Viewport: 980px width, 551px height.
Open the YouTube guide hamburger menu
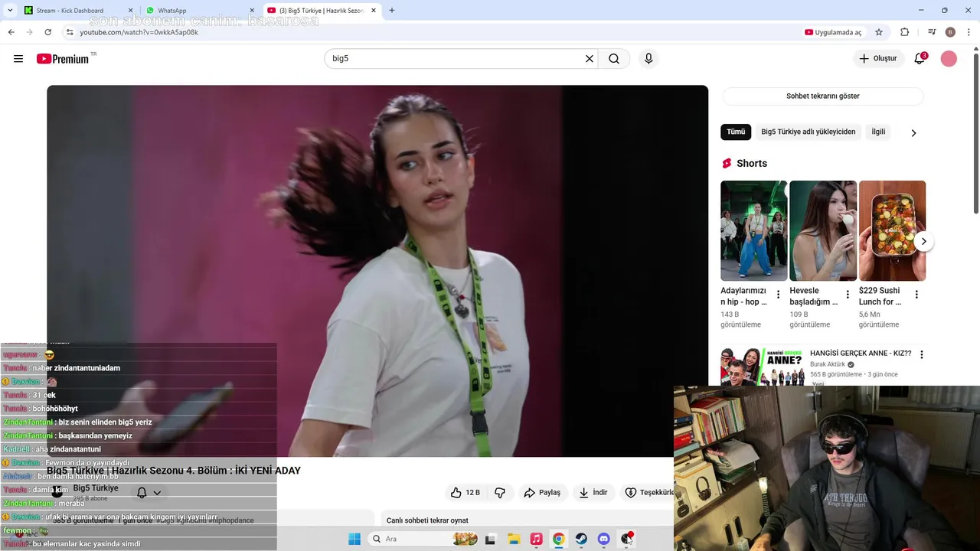tap(18, 59)
